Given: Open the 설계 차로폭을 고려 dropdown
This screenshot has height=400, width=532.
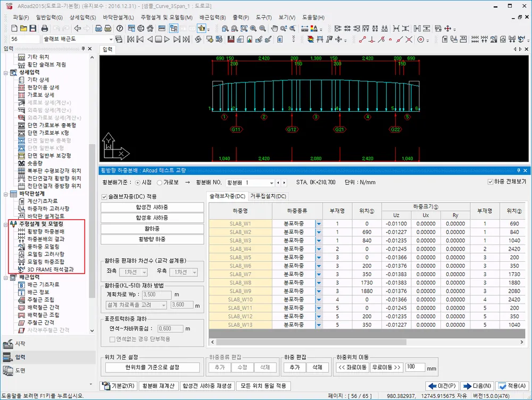Looking at the screenshot, I should (164, 305).
